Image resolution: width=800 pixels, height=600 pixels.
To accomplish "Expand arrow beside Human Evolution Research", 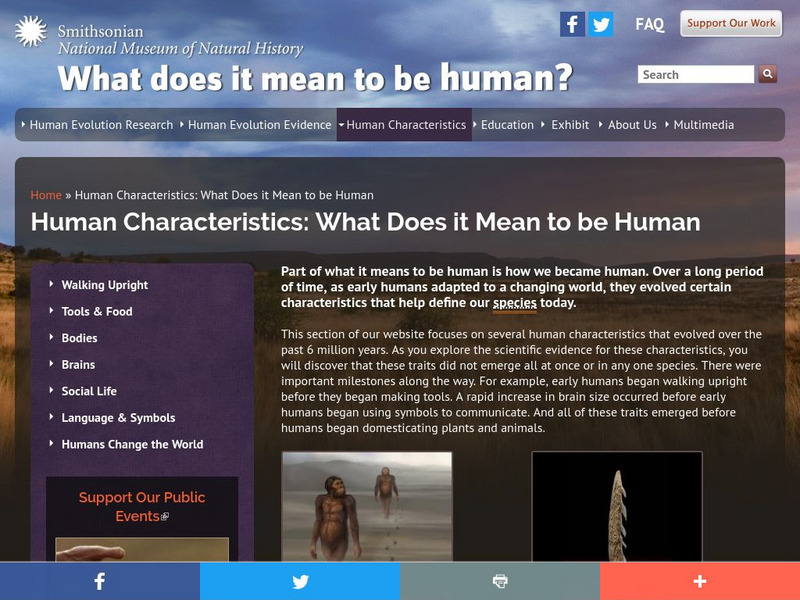I will coord(23,124).
